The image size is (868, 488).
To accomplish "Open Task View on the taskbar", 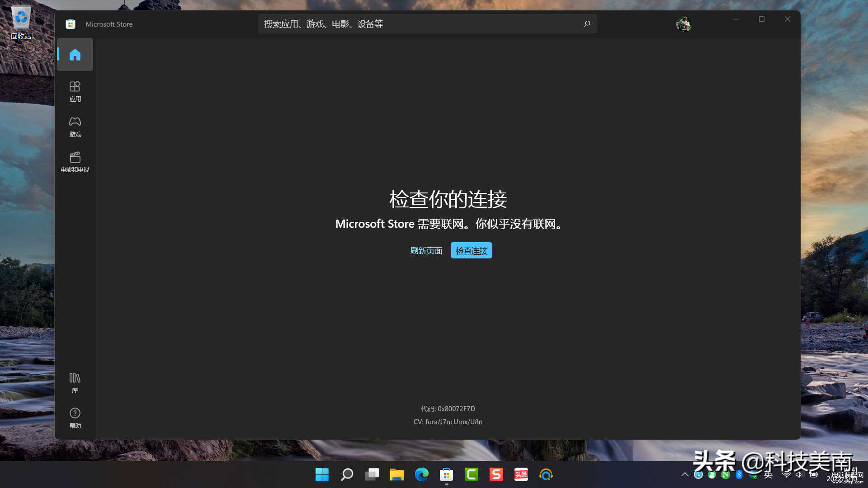I will pyautogui.click(x=372, y=474).
